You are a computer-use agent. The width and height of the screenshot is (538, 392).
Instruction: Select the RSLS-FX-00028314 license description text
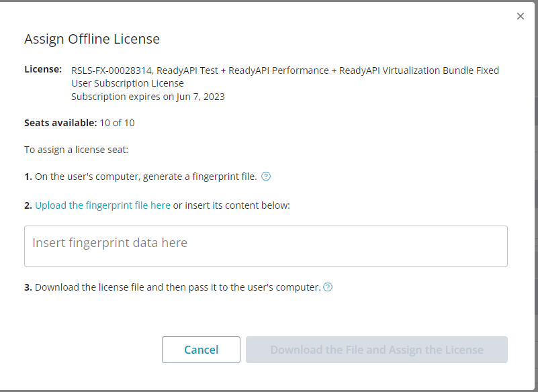pos(285,77)
